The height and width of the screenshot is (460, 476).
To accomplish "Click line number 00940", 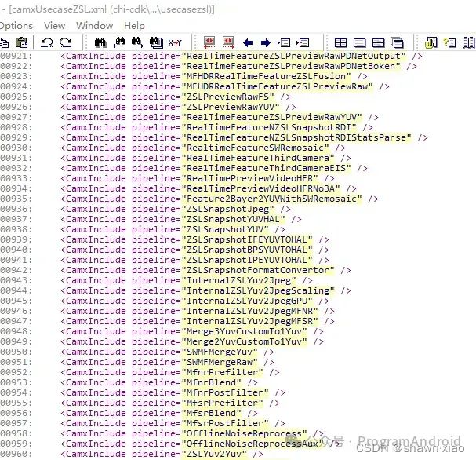I will click(x=16, y=250).
